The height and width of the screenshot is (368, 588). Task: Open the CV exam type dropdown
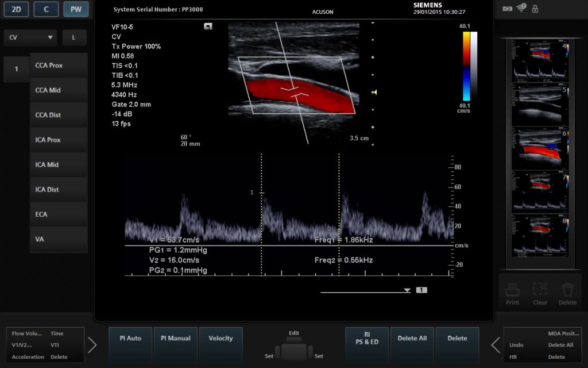(30, 37)
